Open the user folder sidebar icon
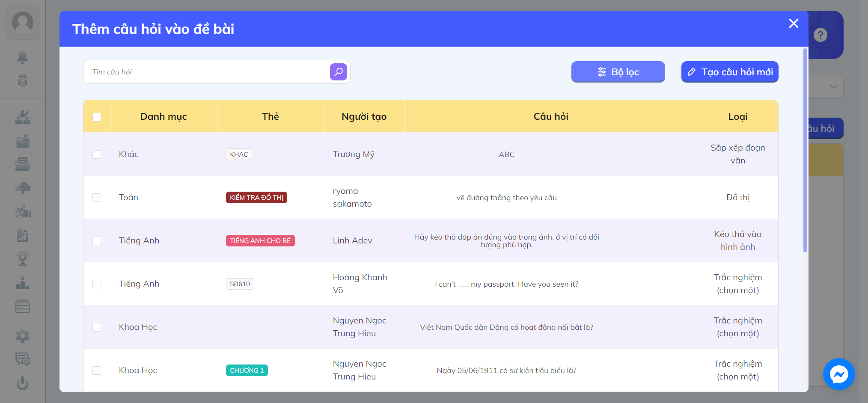 pos(23,141)
